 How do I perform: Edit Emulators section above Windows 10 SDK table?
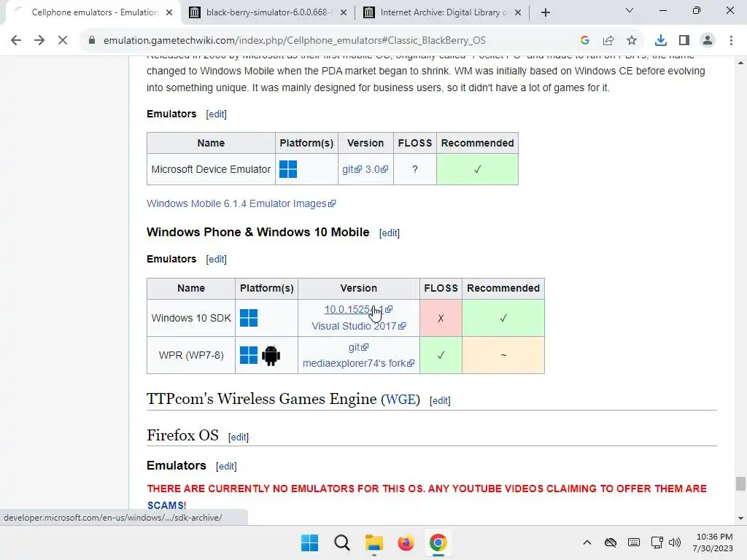(x=216, y=259)
